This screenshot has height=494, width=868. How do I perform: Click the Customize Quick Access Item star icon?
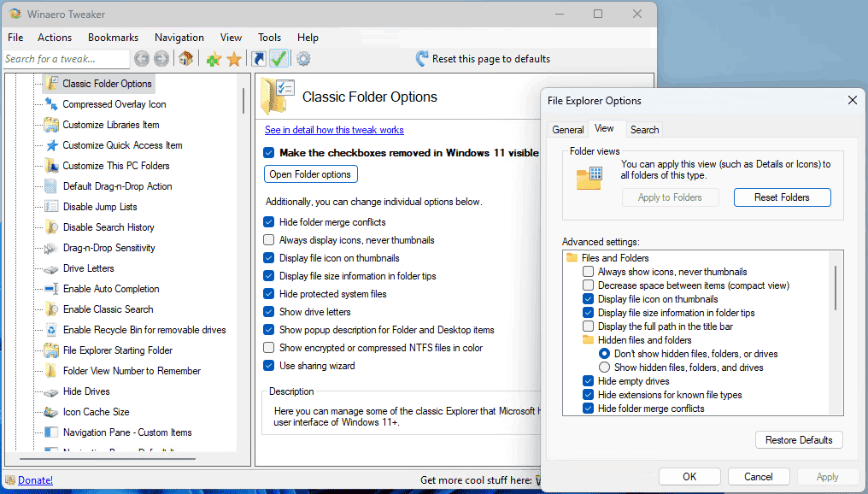pos(51,145)
